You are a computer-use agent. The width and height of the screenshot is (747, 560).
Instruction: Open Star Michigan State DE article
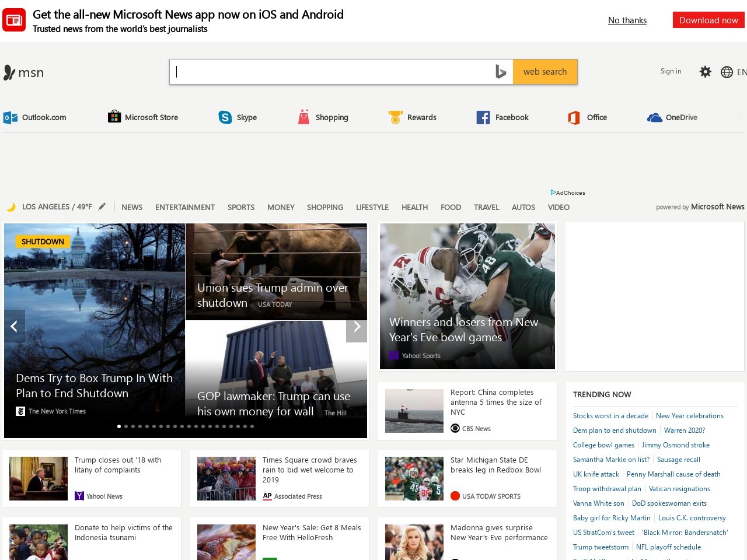495,465
